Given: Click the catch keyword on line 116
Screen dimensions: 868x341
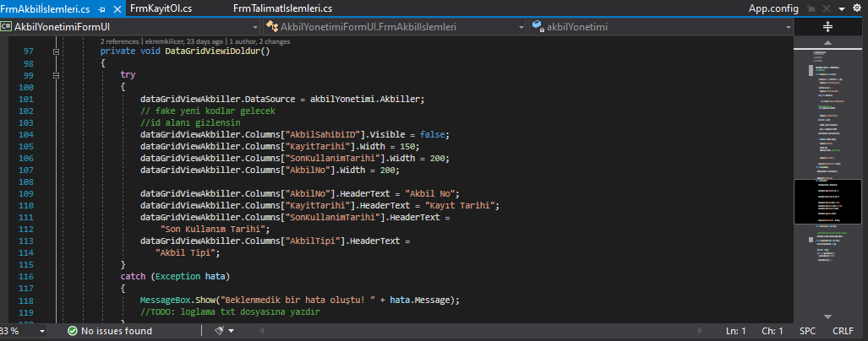Looking at the screenshot, I should 133,276.
